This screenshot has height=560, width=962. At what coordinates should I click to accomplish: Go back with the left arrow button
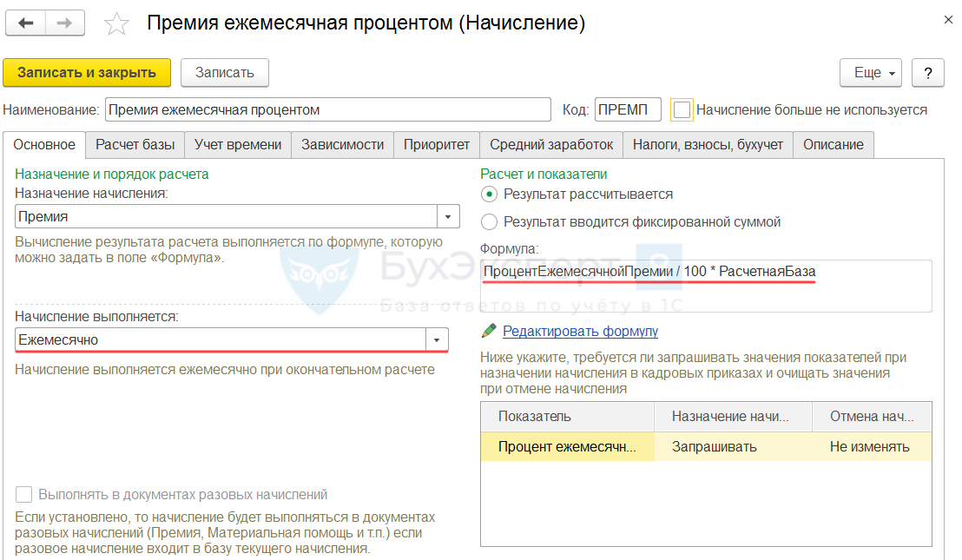[26, 23]
